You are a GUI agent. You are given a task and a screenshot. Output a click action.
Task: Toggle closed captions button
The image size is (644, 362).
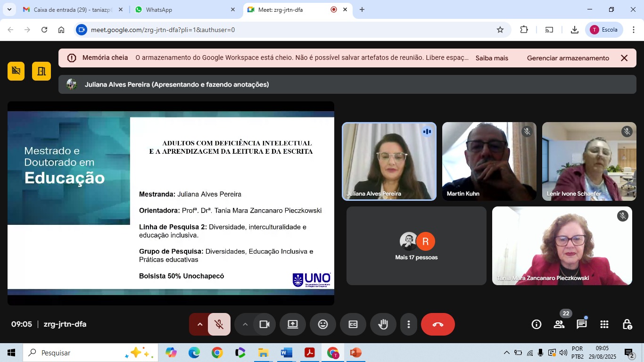pyautogui.click(x=353, y=324)
